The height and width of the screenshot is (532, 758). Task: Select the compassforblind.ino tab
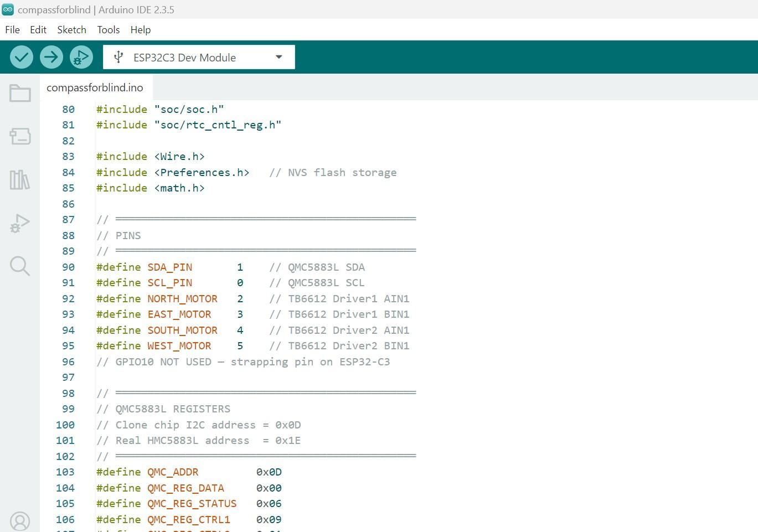tap(95, 87)
